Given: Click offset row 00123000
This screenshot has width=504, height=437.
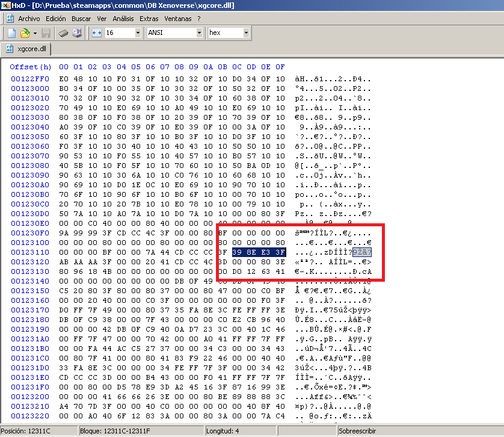Looking at the screenshot, I should click(30, 88).
